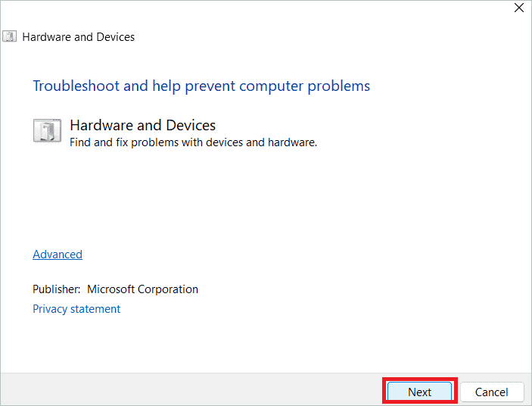Start the troubleshooter using the highlighted Next button

click(x=420, y=392)
